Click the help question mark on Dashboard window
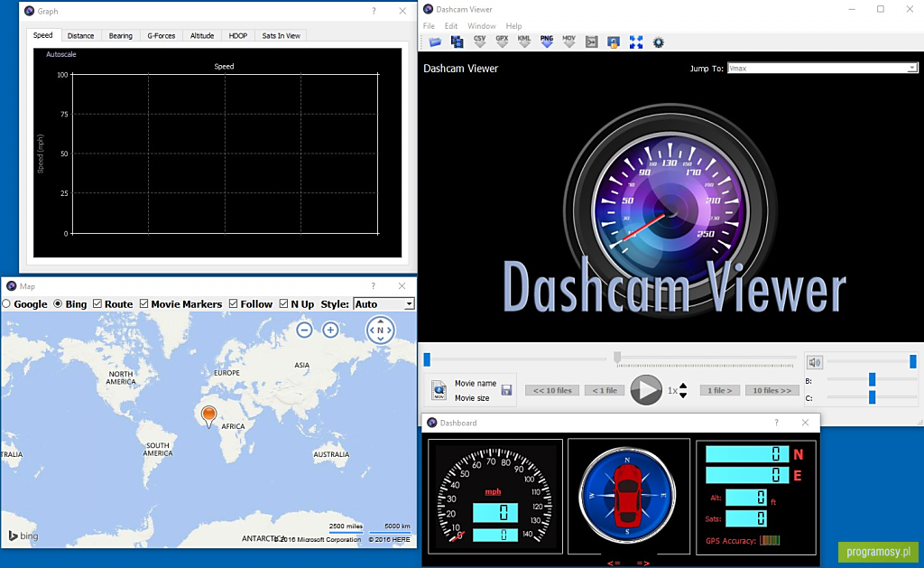The image size is (924, 568). click(776, 423)
